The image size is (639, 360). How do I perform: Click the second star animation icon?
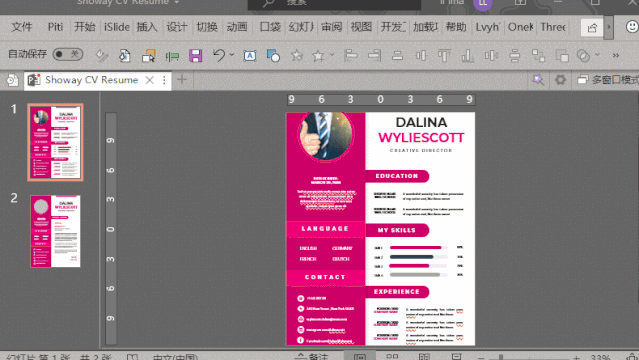(x=318, y=55)
